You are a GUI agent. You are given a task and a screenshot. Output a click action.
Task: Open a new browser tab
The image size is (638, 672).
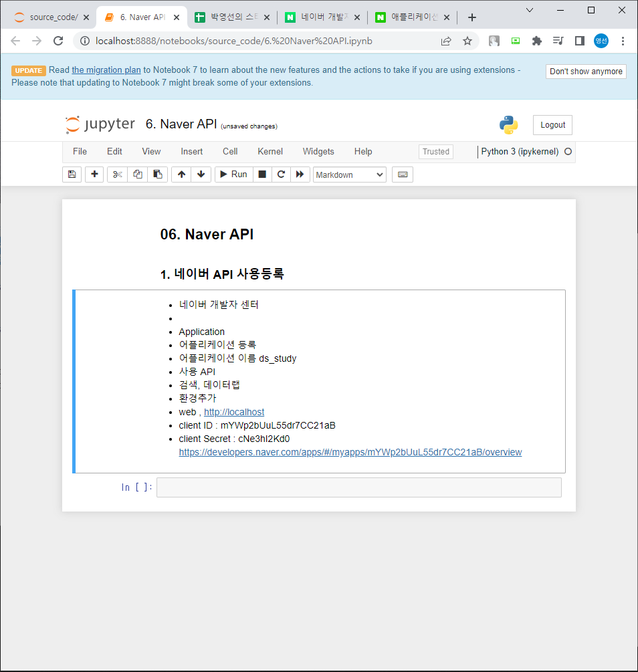pyautogui.click(x=472, y=17)
